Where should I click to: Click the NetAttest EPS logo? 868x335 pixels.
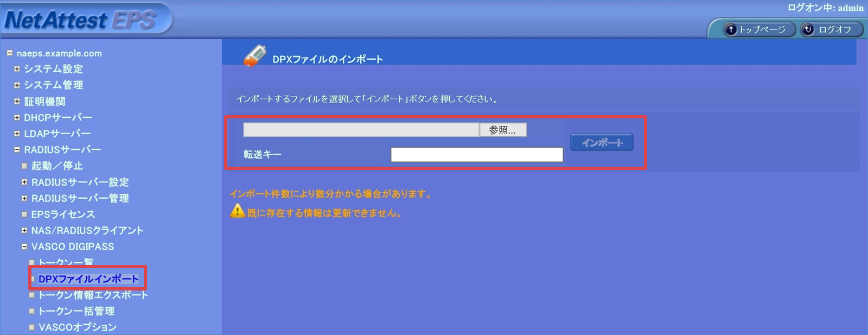click(x=81, y=20)
